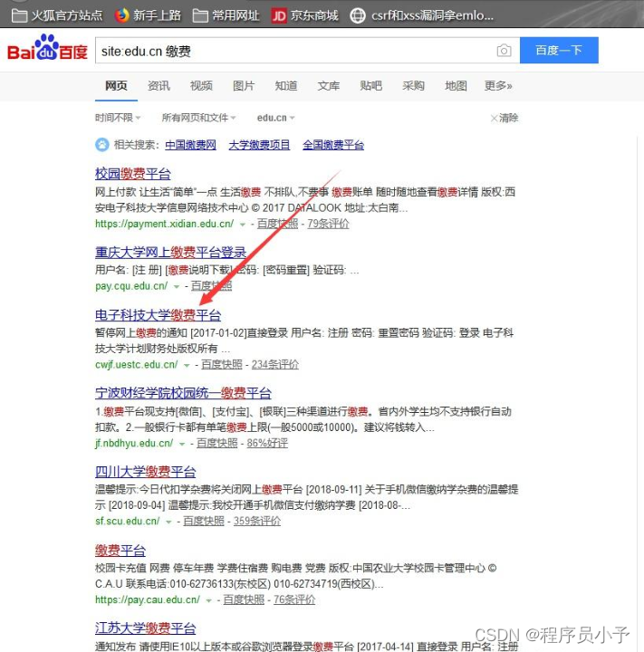This screenshot has width=644, height=652.
Task: Switch to the 贴吧 tab
Action: pyautogui.click(x=370, y=86)
